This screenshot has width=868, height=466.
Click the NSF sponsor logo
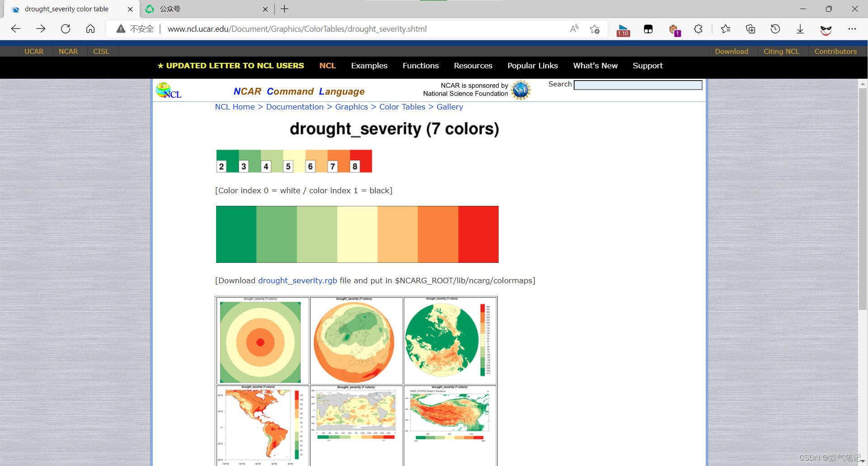pos(521,90)
